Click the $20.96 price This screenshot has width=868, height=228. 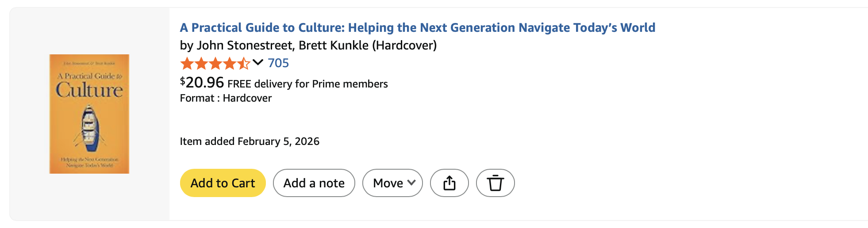202,83
